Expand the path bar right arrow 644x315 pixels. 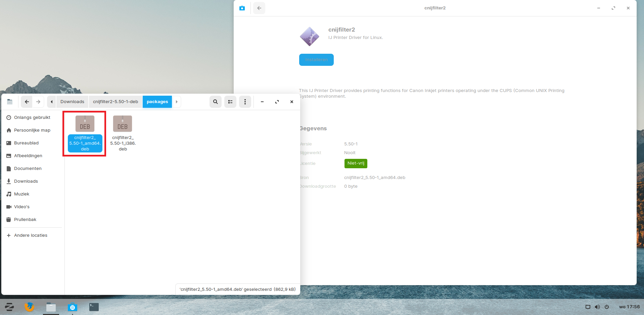[177, 102]
